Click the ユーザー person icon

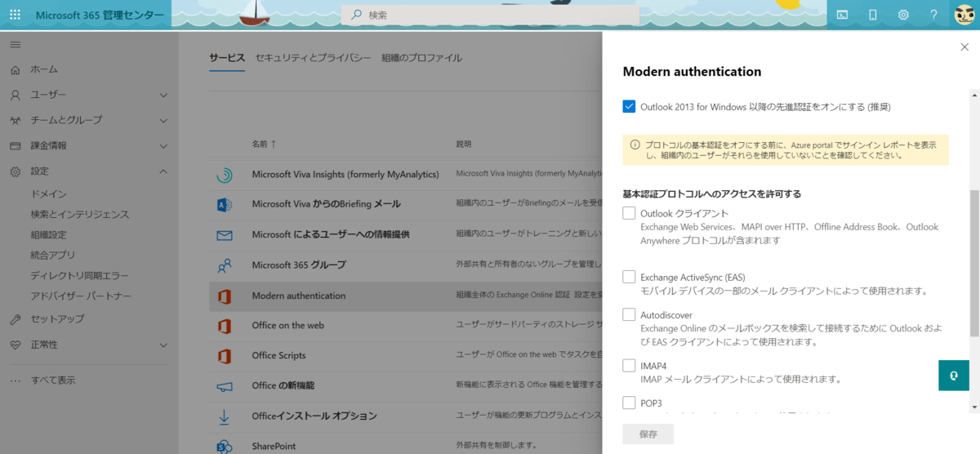(x=16, y=95)
